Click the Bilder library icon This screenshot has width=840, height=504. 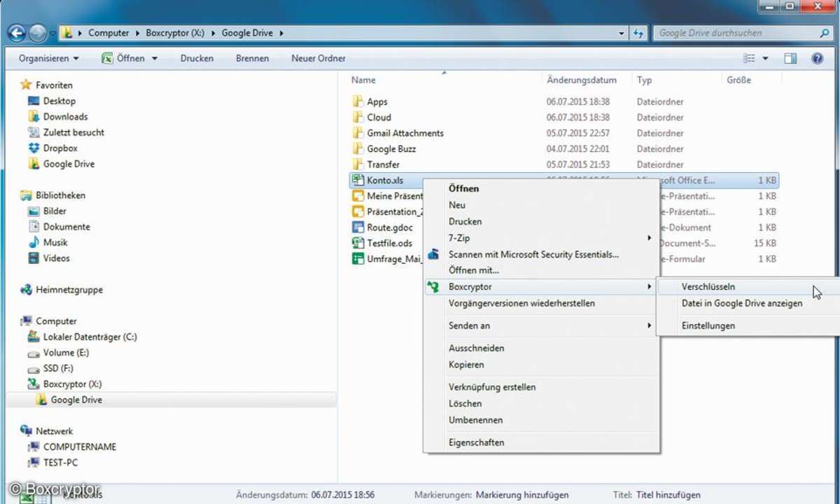pos(34,211)
